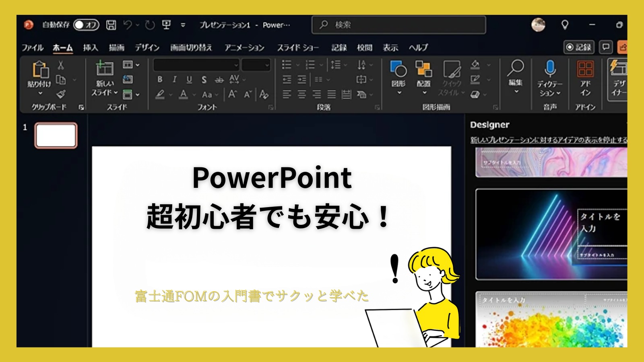Justify text in paragraph group
This screenshot has height=362, width=644.
(x=332, y=95)
